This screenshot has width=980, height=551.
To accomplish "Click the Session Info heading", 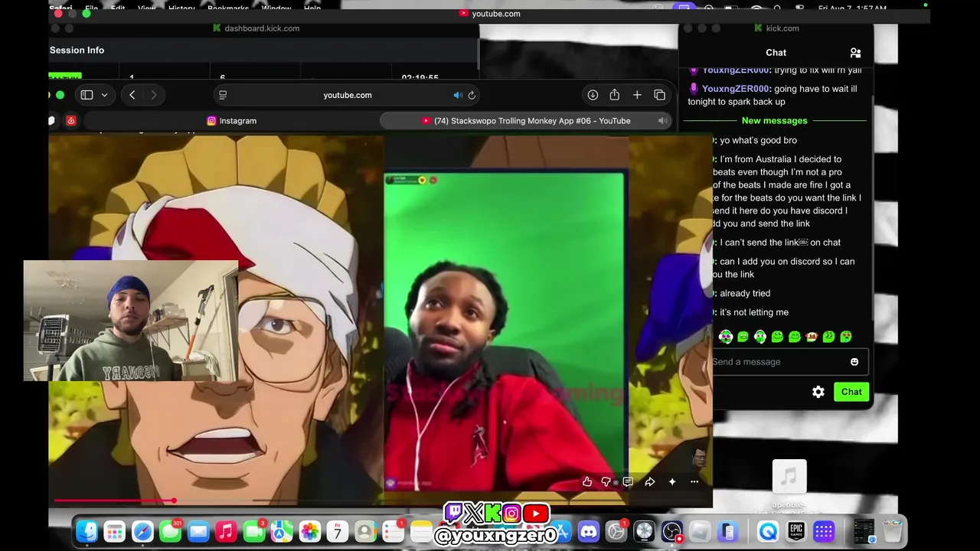I will tap(77, 51).
